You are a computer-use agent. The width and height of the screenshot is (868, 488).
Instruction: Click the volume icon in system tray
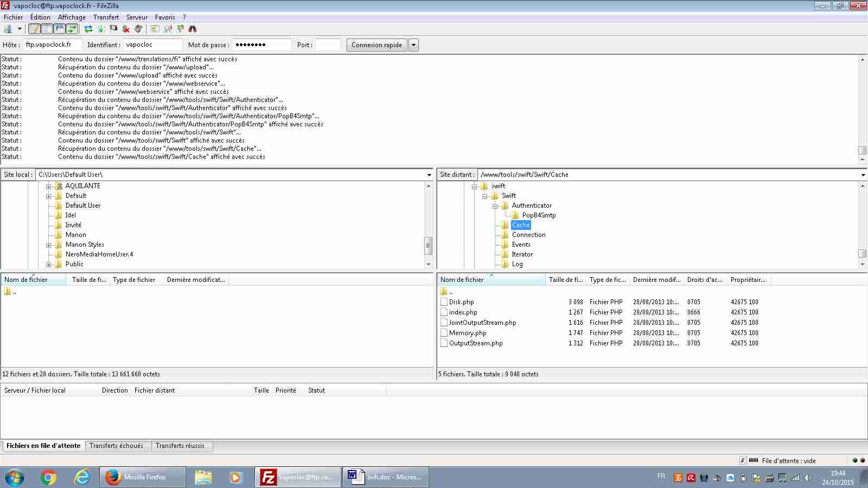point(808,478)
